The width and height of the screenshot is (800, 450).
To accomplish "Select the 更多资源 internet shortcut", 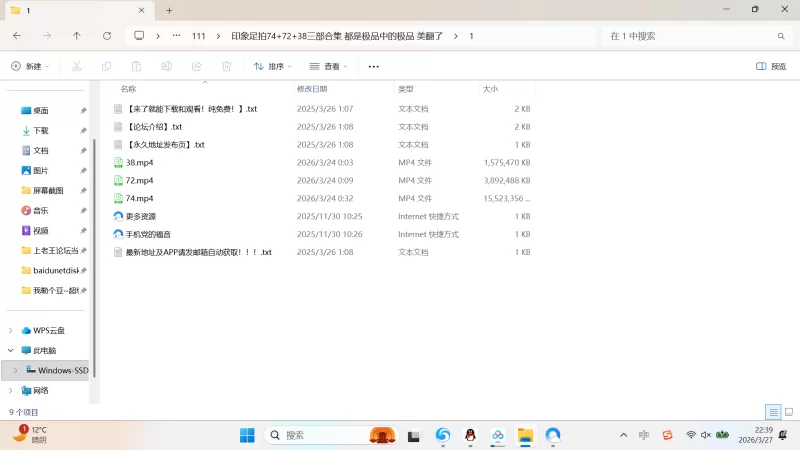I will tap(141, 216).
